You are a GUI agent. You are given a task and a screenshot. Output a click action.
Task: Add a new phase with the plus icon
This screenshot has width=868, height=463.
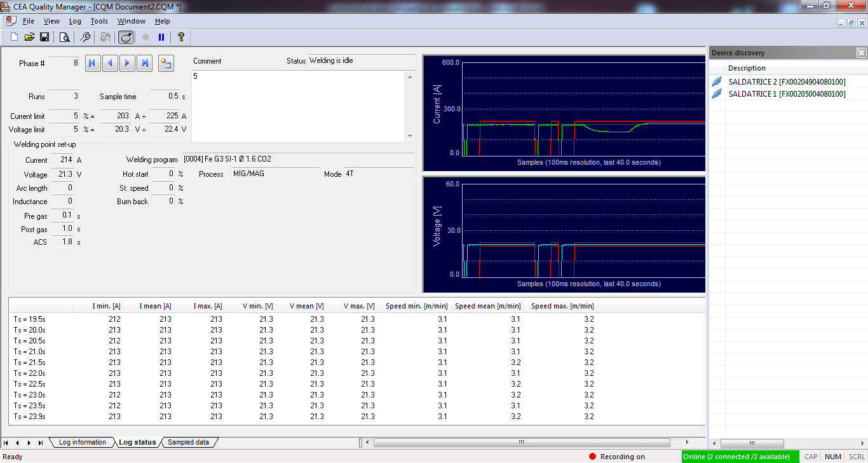[165, 63]
